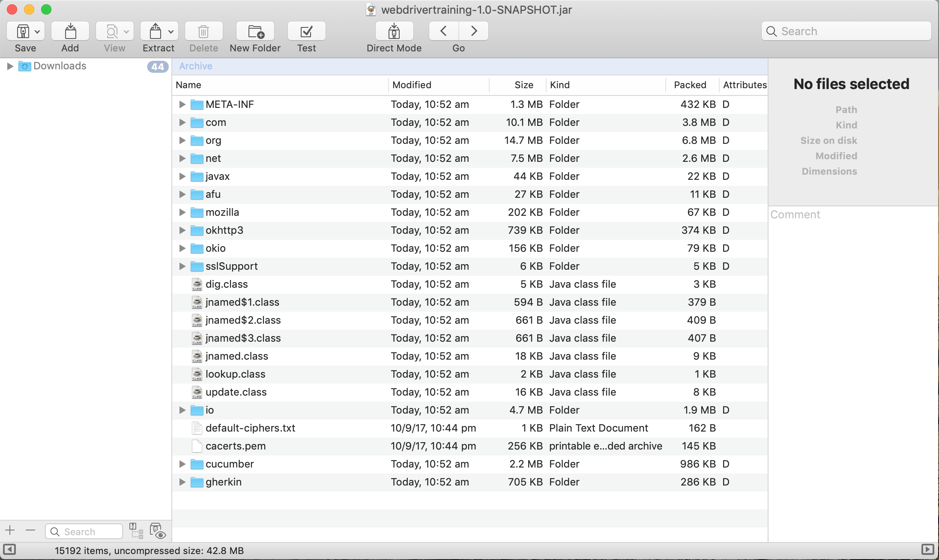The height and width of the screenshot is (560, 939).
Task: Open the Save dropdown arrow
Action: 37,31
